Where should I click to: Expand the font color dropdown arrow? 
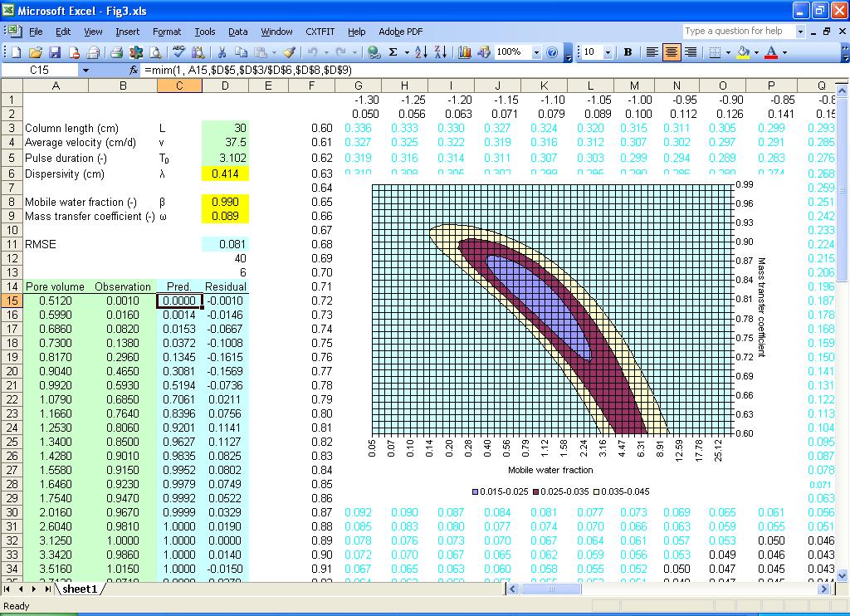[784, 51]
